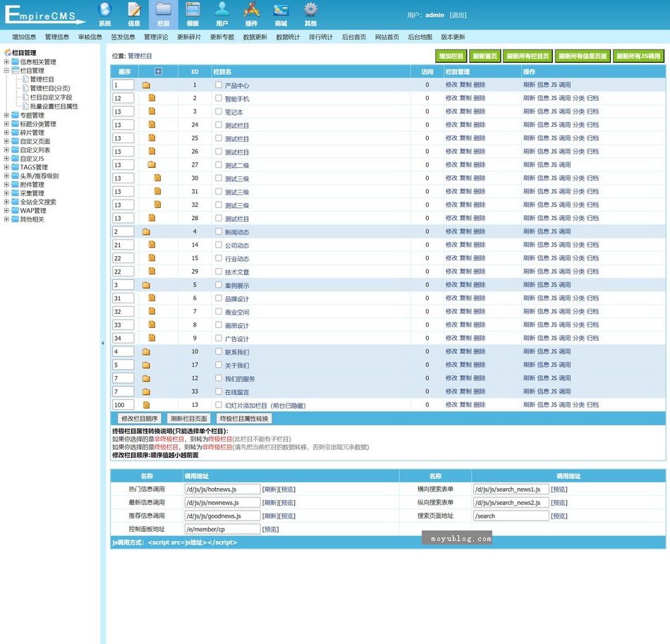Check the 行业动态 checkbox
This screenshot has width=670, height=644.
(219, 258)
